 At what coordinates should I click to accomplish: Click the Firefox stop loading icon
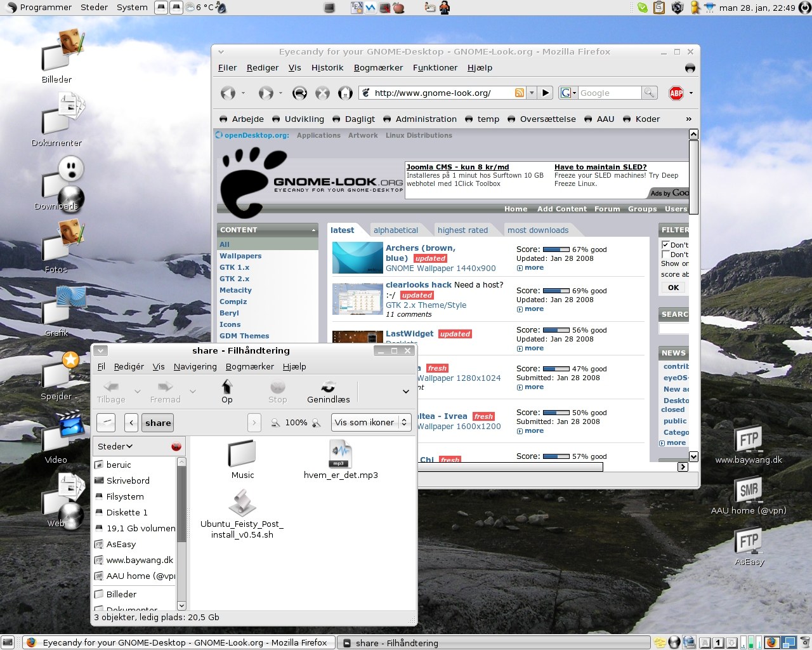[x=322, y=93]
